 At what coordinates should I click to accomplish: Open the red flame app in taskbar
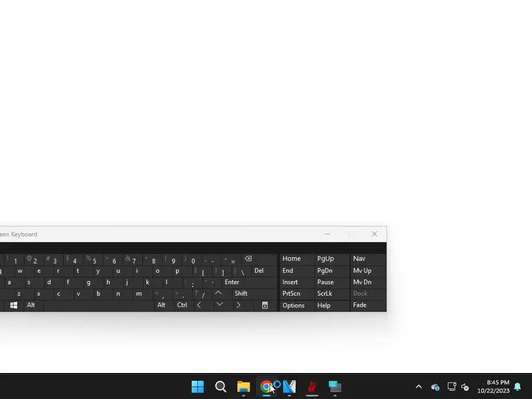312,387
